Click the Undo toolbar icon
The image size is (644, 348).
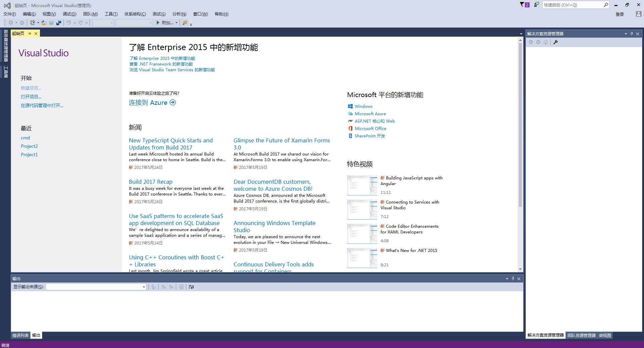(69, 23)
